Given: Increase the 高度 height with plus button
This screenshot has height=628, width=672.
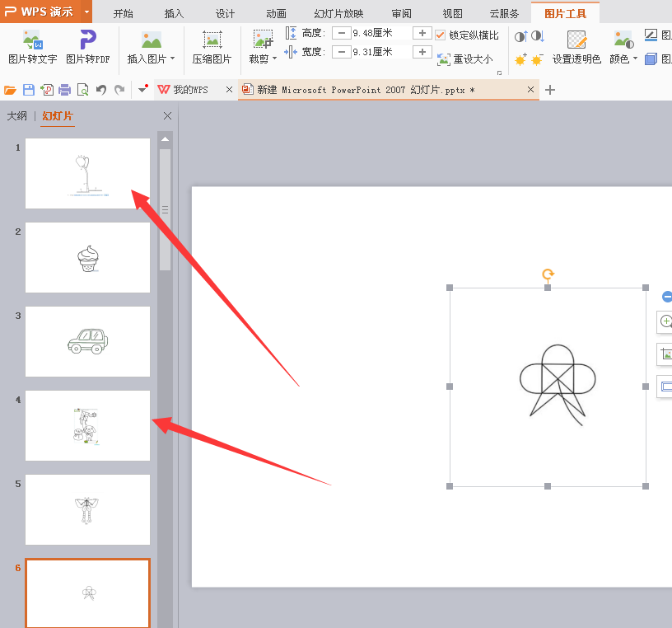Looking at the screenshot, I should pyautogui.click(x=422, y=33).
